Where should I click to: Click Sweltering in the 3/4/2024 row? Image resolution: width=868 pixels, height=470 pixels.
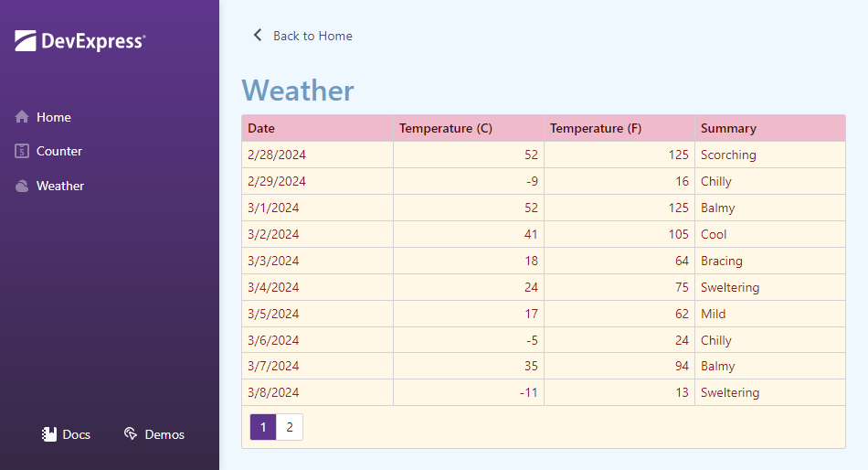tap(770, 287)
